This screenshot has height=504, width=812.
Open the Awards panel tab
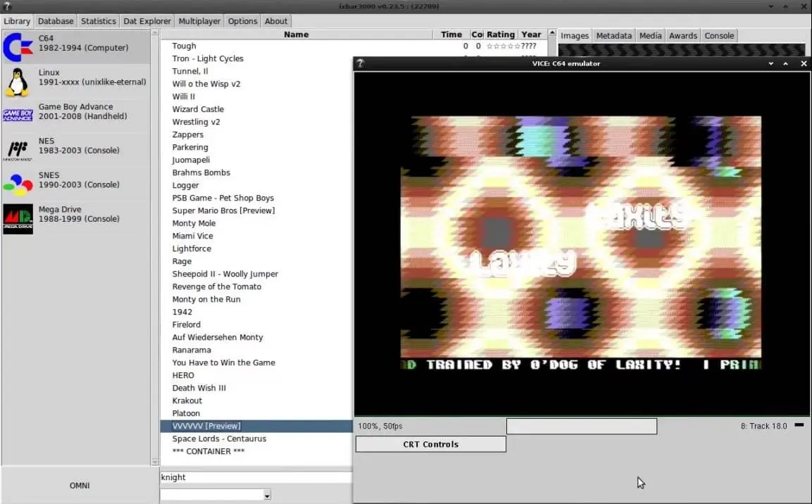683,36
